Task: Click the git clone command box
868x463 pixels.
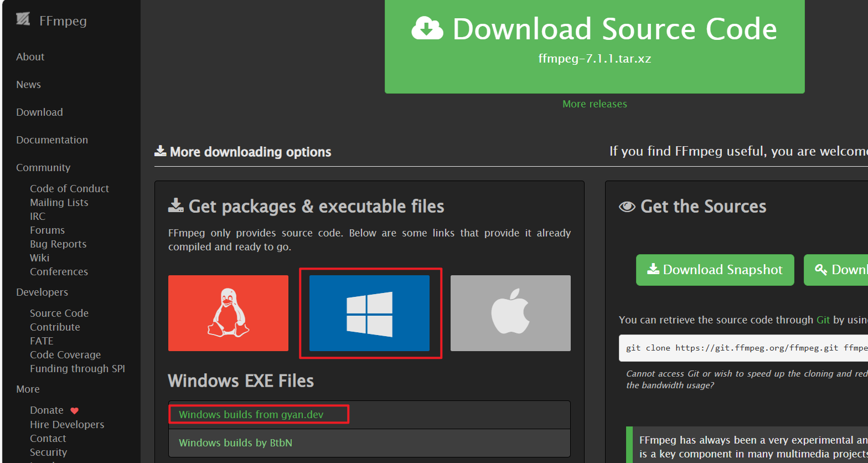Action: [x=743, y=348]
